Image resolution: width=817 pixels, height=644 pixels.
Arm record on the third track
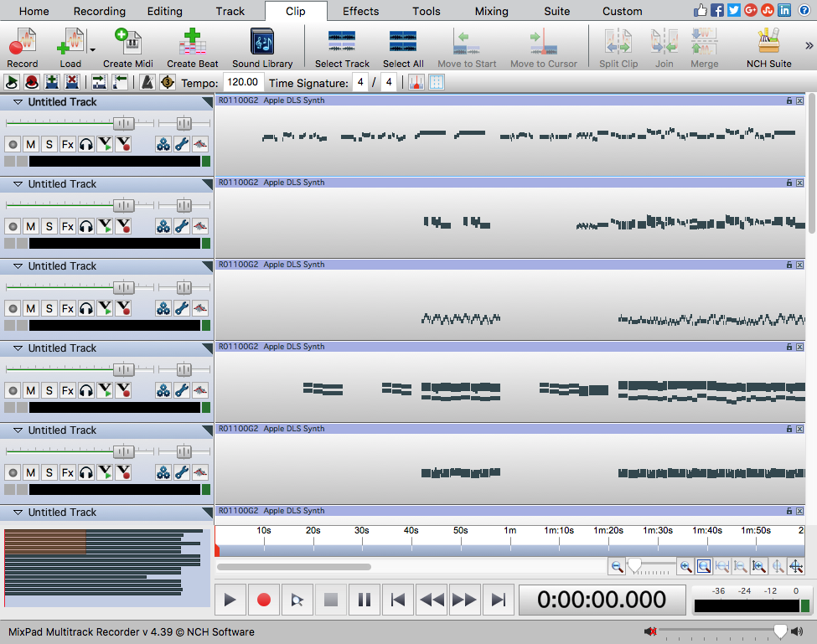pyautogui.click(x=13, y=309)
